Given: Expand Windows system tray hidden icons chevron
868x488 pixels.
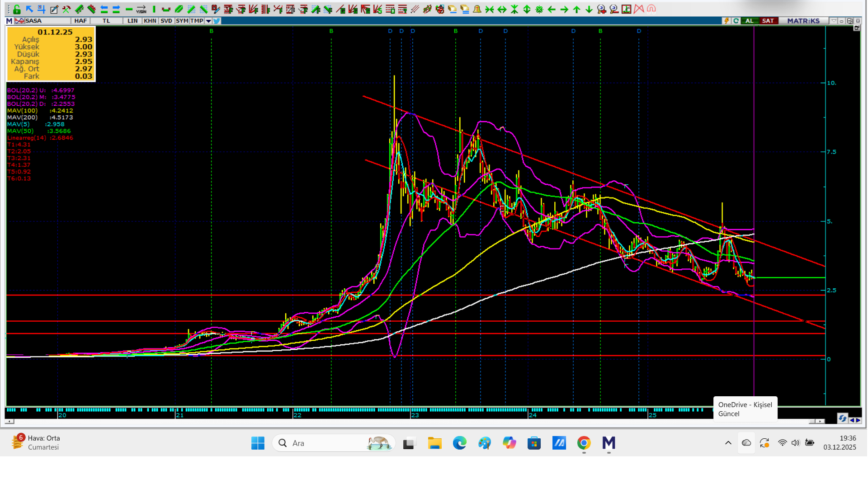Looking at the screenshot, I should 728,443.
